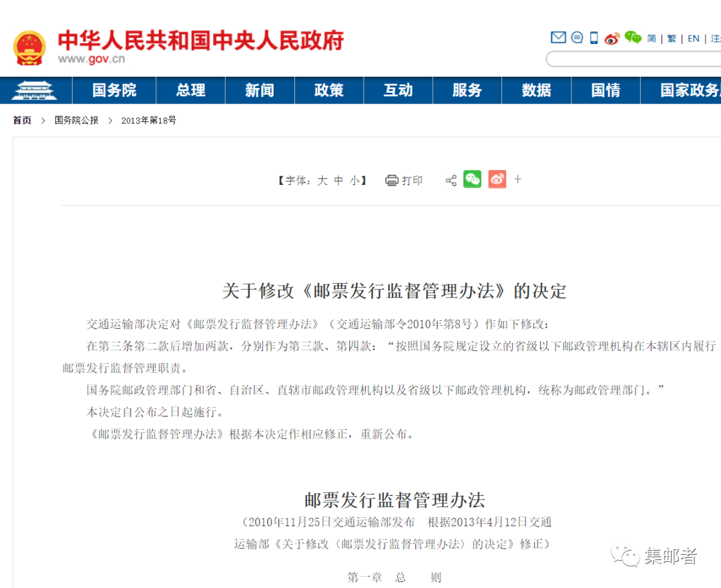Click the heading 邮票发行监督管理办法
Screen dimensions: 721x588
(x=395, y=500)
